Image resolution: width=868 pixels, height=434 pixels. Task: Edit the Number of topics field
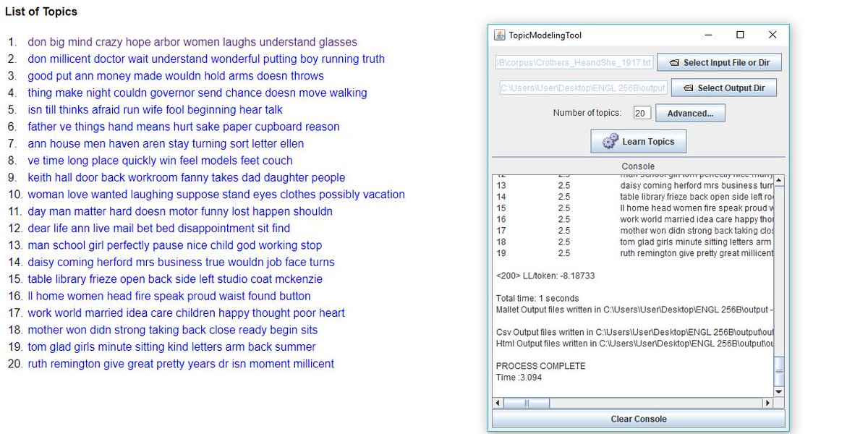pos(642,113)
